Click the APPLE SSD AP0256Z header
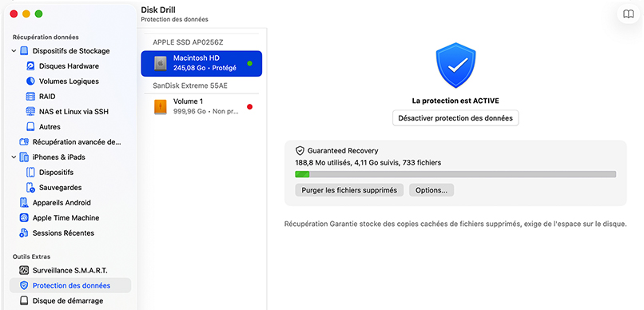The height and width of the screenshot is (310, 644). (x=188, y=42)
